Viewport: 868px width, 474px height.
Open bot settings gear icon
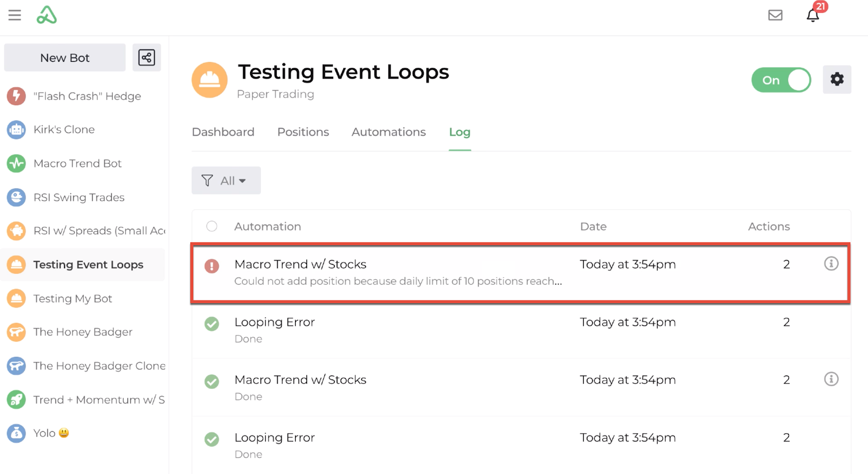[x=837, y=80]
